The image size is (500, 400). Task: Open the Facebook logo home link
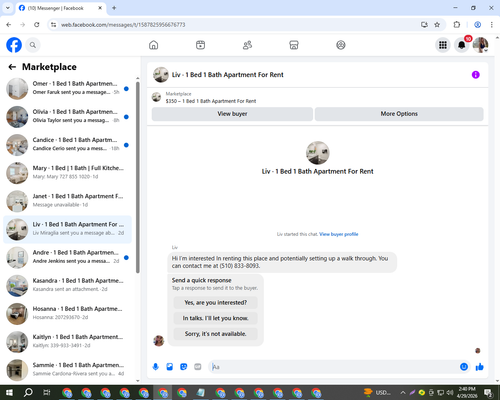tap(14, 45)
